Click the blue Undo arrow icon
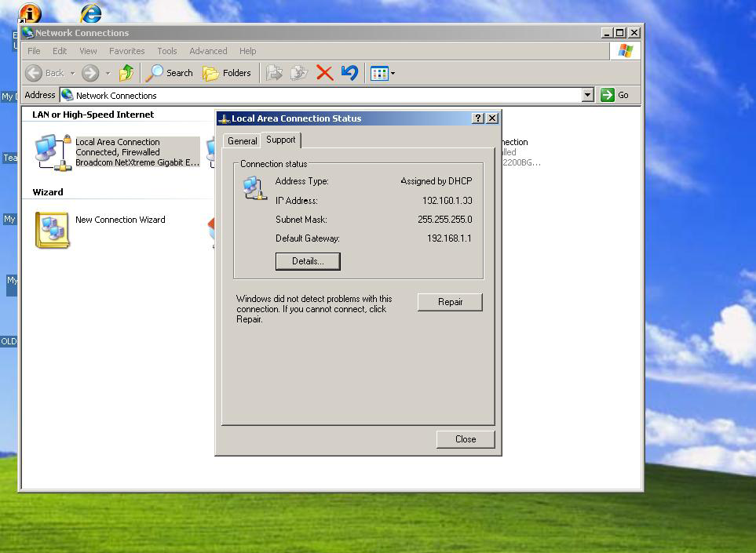Image resolution: width=756 pixels, height=553 pixels. pyautogui.click(x=349, y=73)
